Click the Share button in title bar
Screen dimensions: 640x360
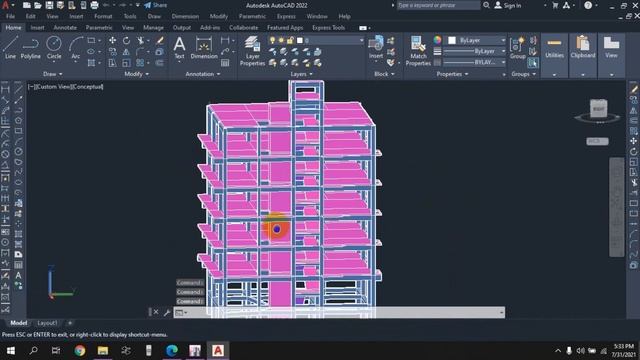click(156, 5)
